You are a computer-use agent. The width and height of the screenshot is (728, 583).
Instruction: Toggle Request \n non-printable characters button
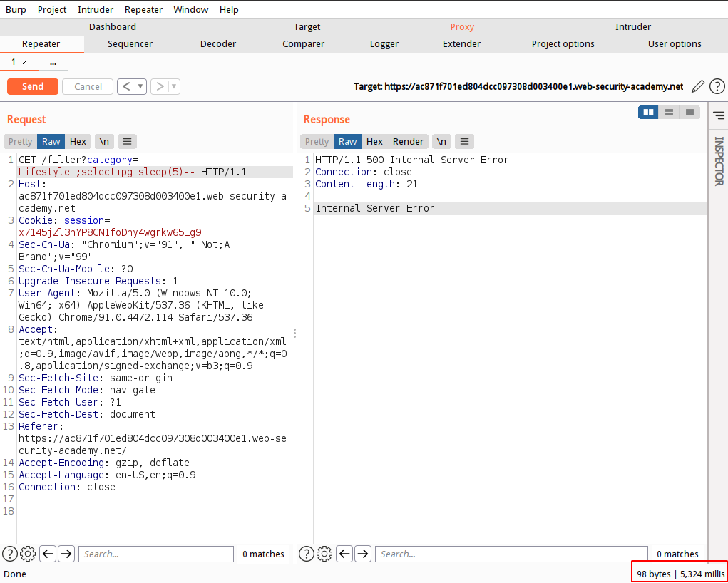tap(104, 142)
